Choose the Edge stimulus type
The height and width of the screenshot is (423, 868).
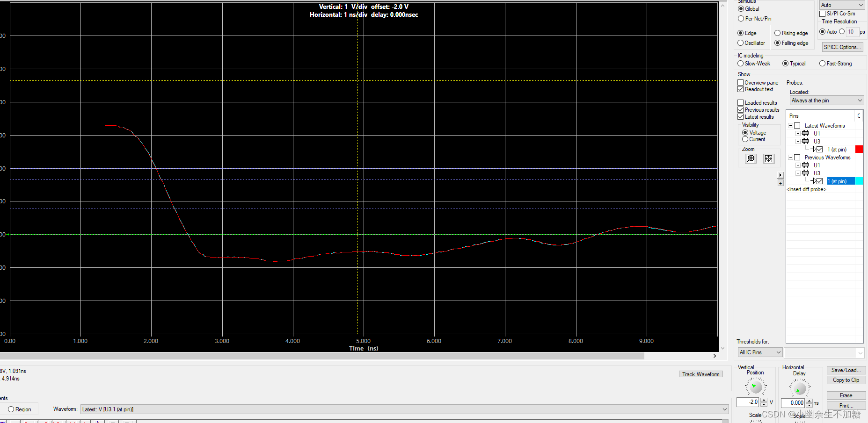(741, 33)
